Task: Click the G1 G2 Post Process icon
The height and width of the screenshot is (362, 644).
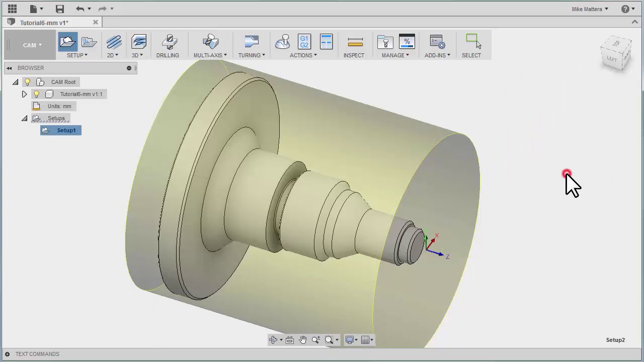Action: click(x=304, y=42)
